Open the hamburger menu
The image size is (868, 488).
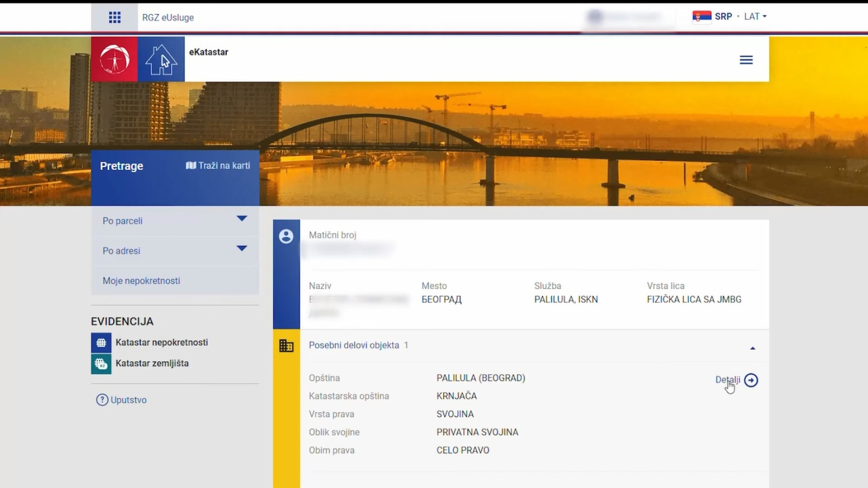click(746, 59)
